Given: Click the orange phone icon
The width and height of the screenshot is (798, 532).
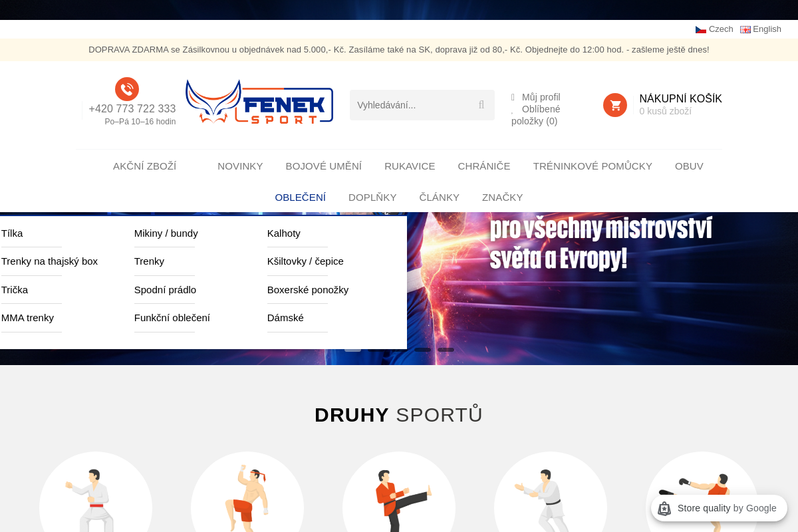Looking at the screenshot, I should [127, 89].
